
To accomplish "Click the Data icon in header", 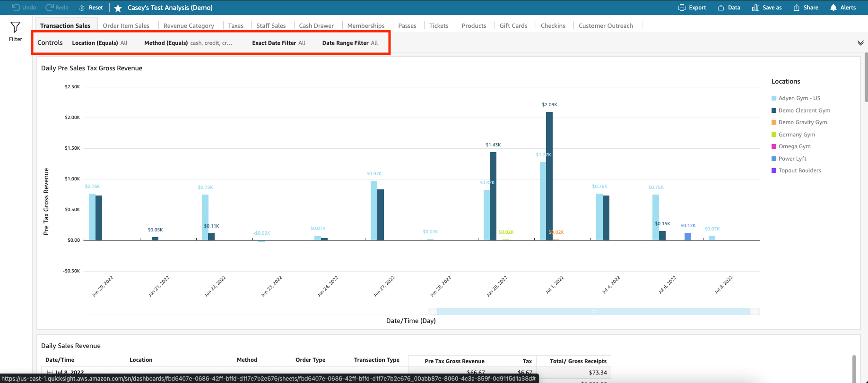I will tap(721, 8).
